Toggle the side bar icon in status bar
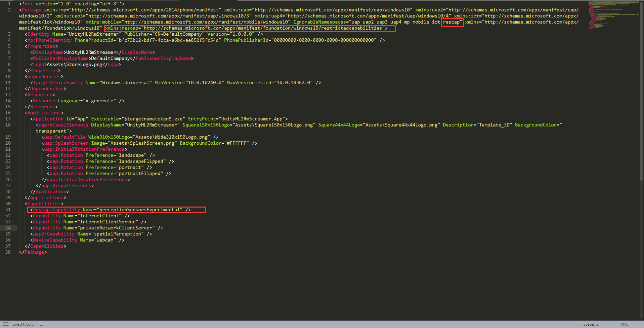The image size is (644, 328). pos(5,324)
